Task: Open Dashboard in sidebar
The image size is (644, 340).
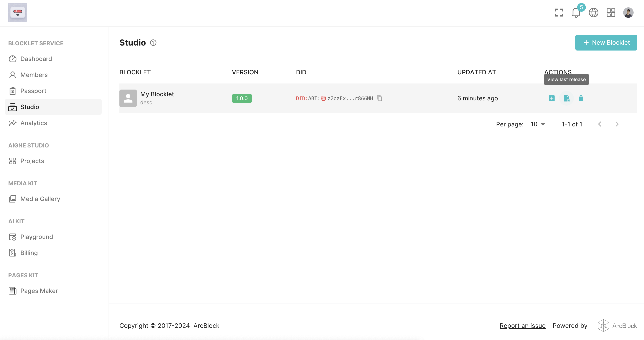Action: tap(36, 59)
